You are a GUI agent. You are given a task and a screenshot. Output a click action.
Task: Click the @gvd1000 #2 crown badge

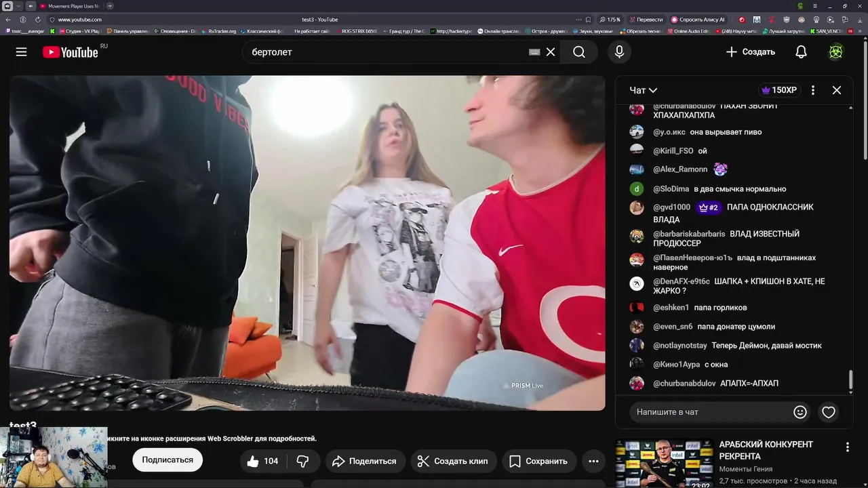pyautogui.click(x=707, y=207)
